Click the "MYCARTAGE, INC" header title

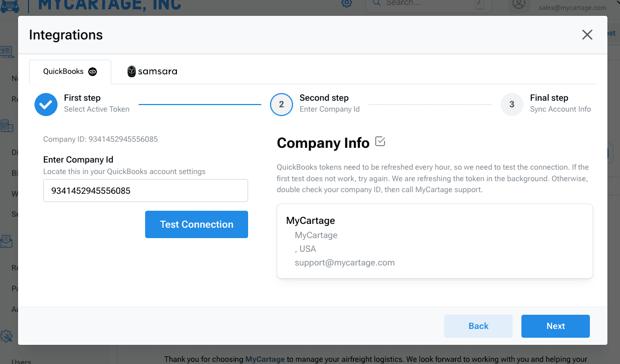tap(110, 5)
